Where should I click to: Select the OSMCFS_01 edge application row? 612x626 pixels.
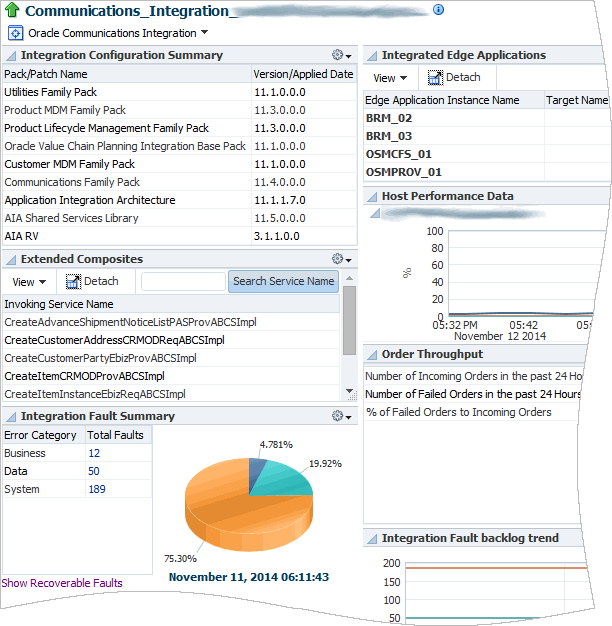pyautogui.click(x=487, y=154)
